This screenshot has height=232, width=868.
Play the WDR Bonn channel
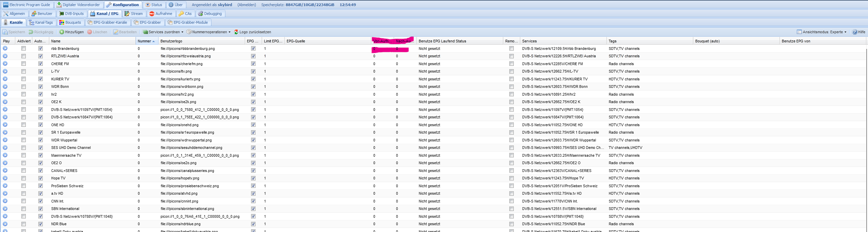[5, 86]
